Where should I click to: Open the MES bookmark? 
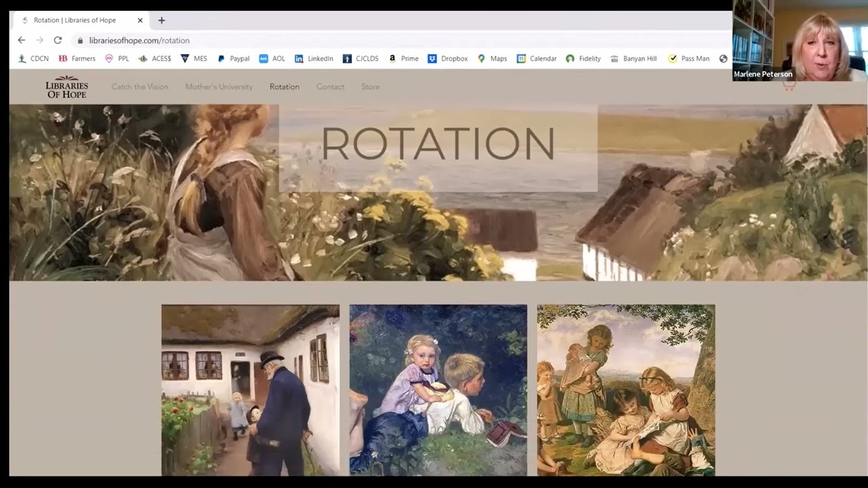[194, 59]
